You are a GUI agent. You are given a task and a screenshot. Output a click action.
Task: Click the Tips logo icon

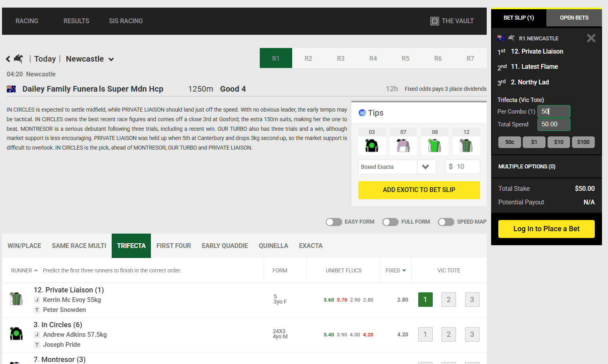coord(362,113)
